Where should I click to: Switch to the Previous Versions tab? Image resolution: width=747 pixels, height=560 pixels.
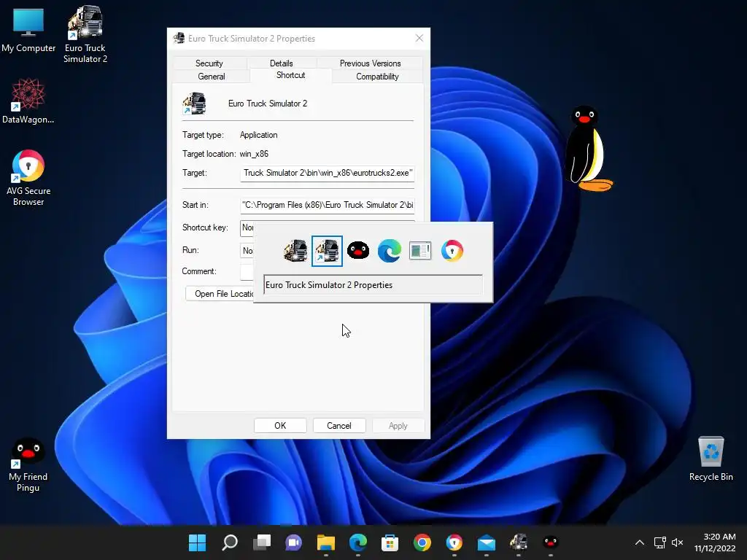coord(370,63)
